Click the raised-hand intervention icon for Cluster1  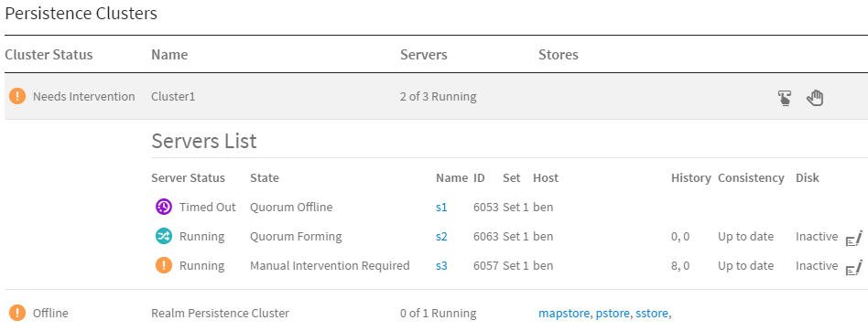click(815, 97)
